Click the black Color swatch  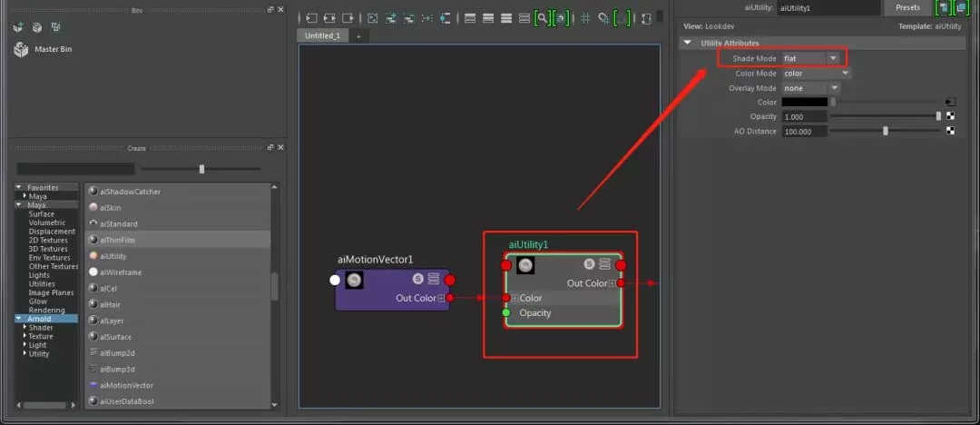point(804,102)
